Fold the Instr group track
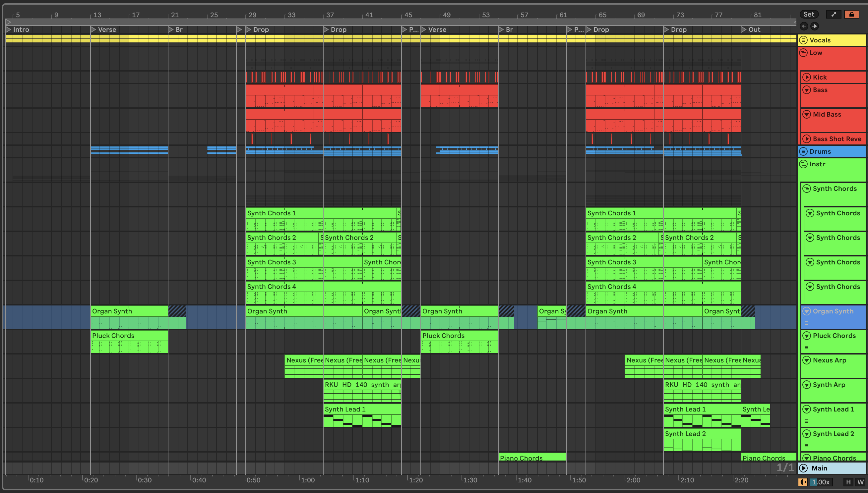 click(x=803, y=164)
